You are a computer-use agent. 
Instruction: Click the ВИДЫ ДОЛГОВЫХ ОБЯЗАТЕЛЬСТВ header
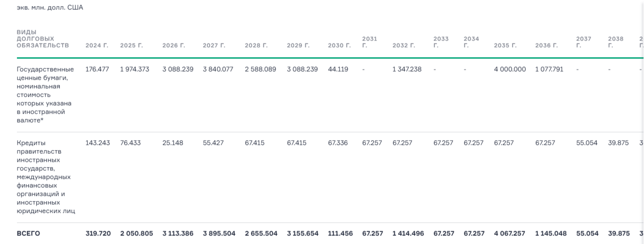[42, 39]
